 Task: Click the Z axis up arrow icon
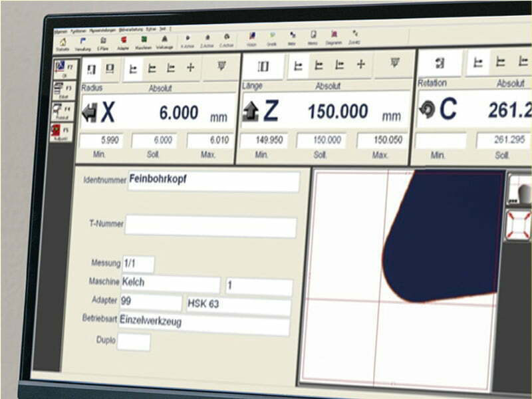pyautogui.click(x=251, y=111)
